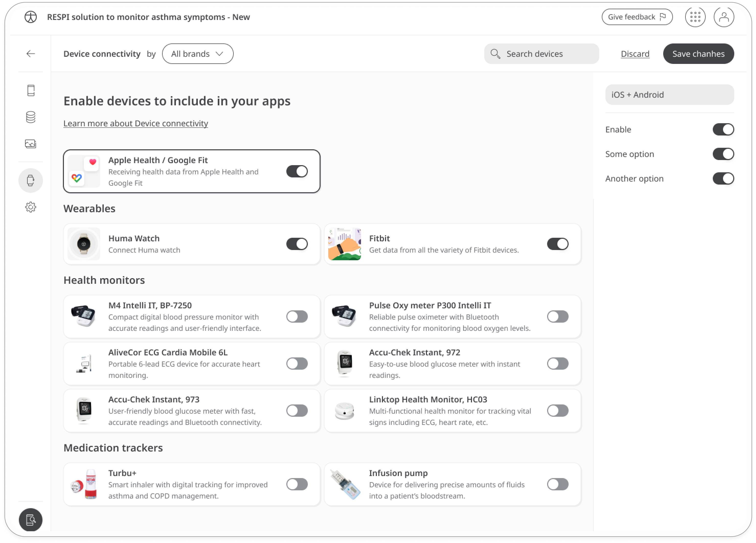Enable Accu-Chek Instant, 973 toggle
Screen dimensions: 756x543
tap(297, 410)
